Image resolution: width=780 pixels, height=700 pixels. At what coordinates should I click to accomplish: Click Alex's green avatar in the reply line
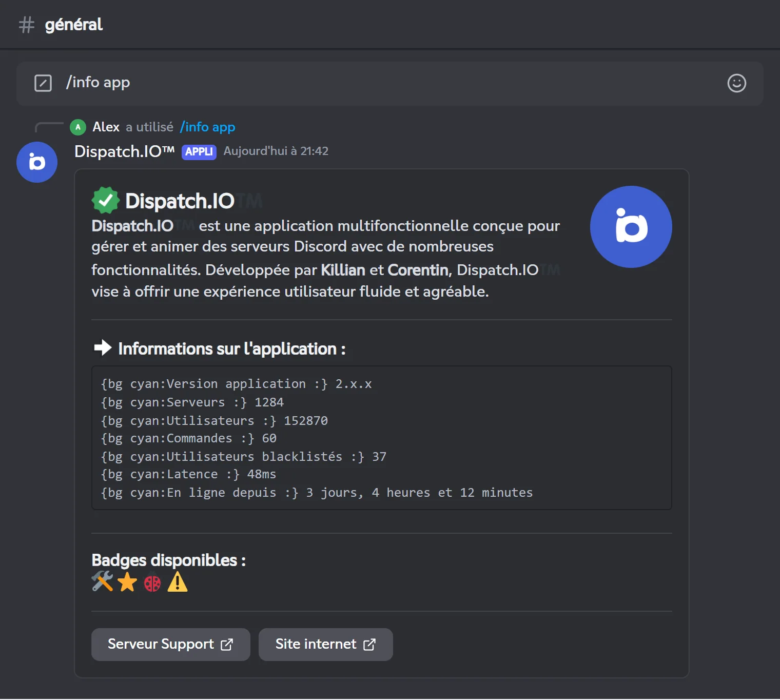click(x=78, y=127)
